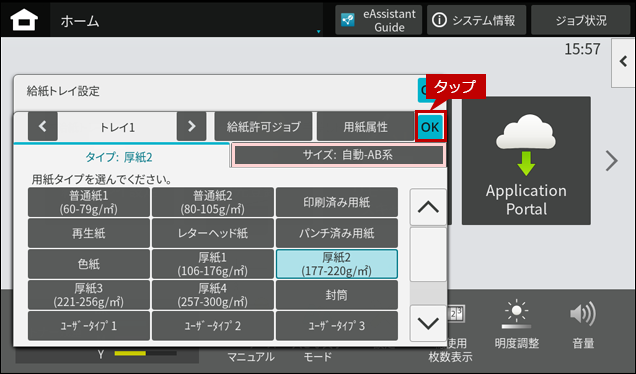Viewport: 636px width, 374px height.
Task: Go to next home page arrow
Action: click(x=611, y=161)
